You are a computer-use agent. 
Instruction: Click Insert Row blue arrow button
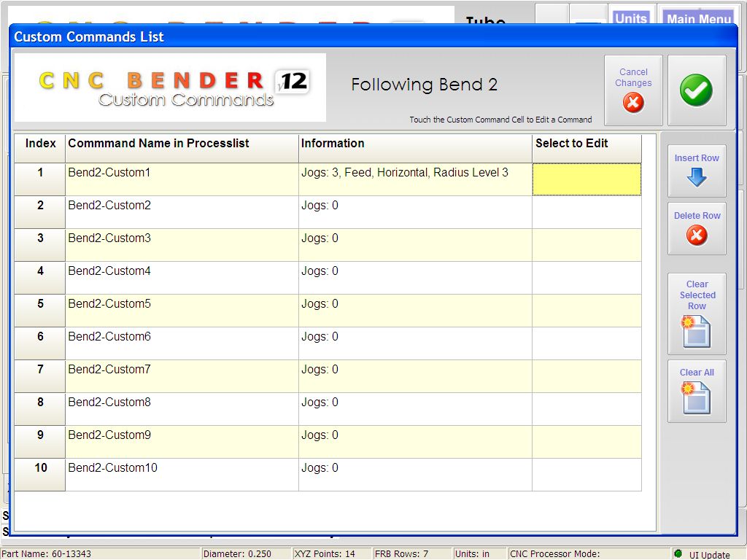(697, 171)
